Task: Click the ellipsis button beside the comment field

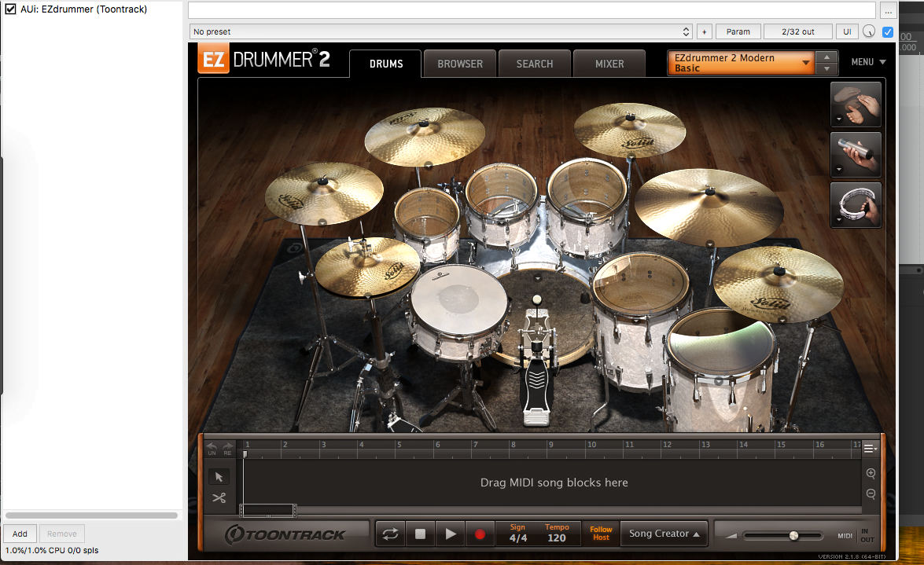Action: point(888,10)
